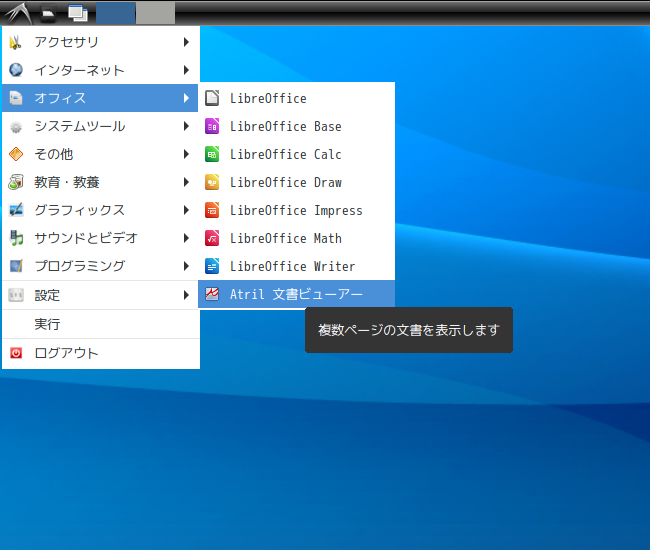
Task: Expand the アクセサリ submenu arrow
Action: point(187,42)
